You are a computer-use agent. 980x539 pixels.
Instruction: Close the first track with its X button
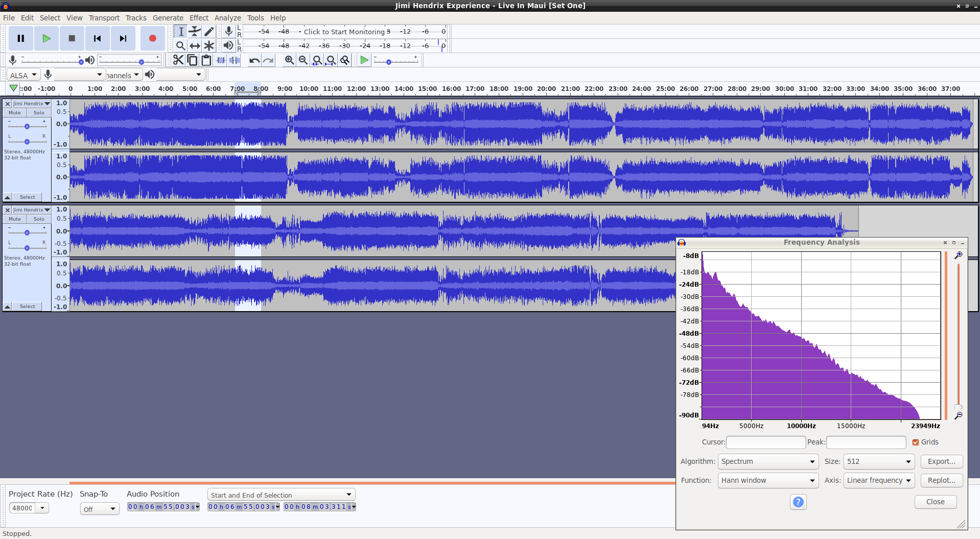[x=8, y=104]
